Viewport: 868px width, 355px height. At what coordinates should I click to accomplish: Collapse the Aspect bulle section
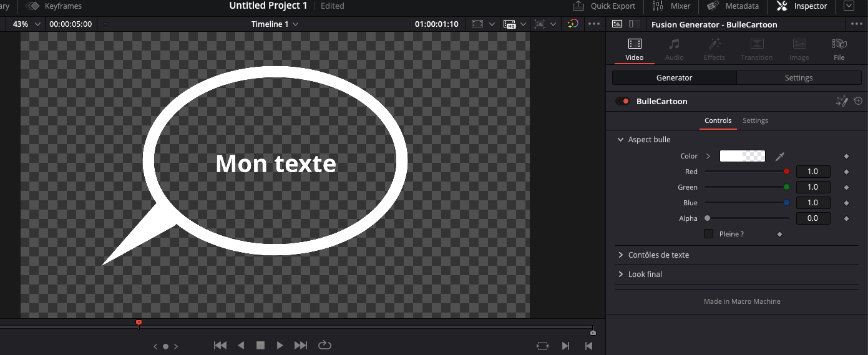pos(621,140)
